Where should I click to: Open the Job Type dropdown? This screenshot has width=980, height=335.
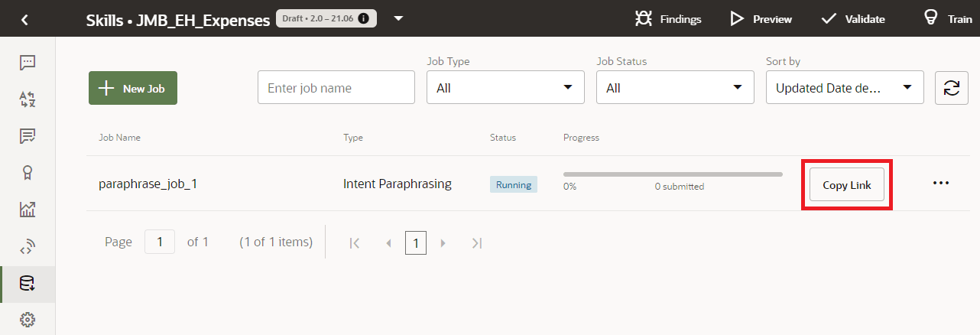pos(505,88)
